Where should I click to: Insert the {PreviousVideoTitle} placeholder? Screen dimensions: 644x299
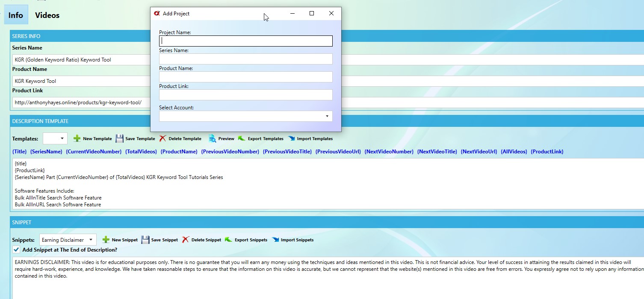(287, 152)
